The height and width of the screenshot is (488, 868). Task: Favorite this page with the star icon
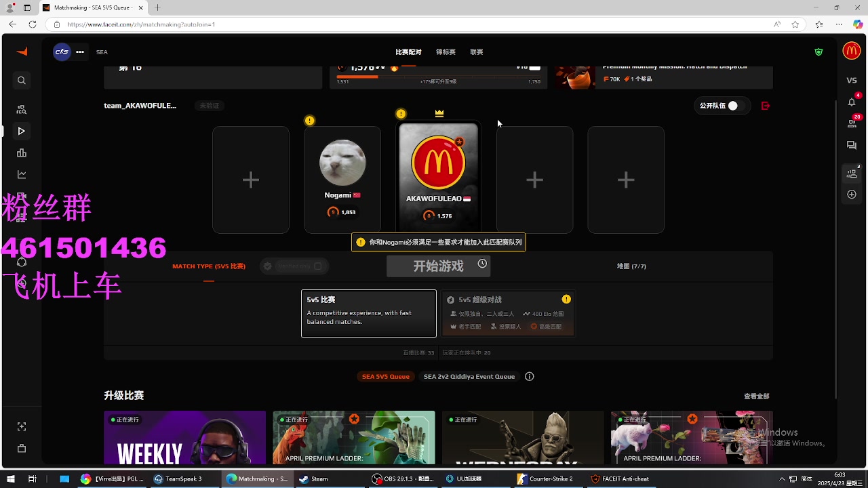click(x=795, y=24)
